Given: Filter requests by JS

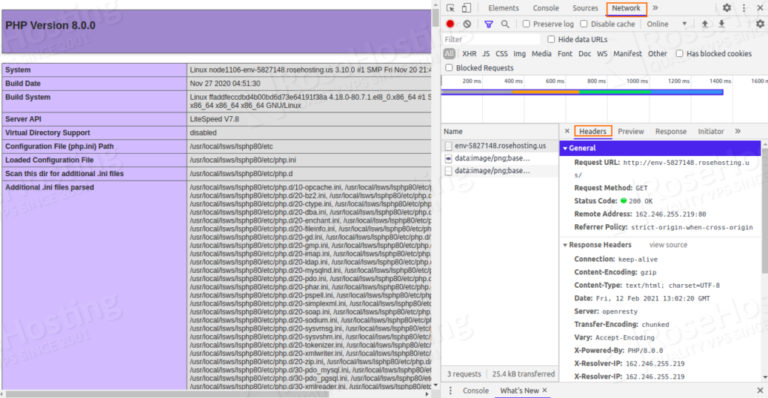Looking at the screenshot, I should pos(486,54).
